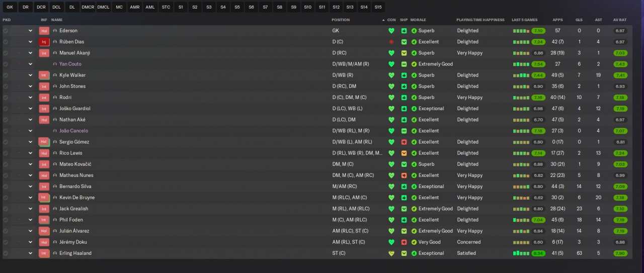Toggle picked checkmark for Phil Foden

pyautogui.click(x=6, y=220)
